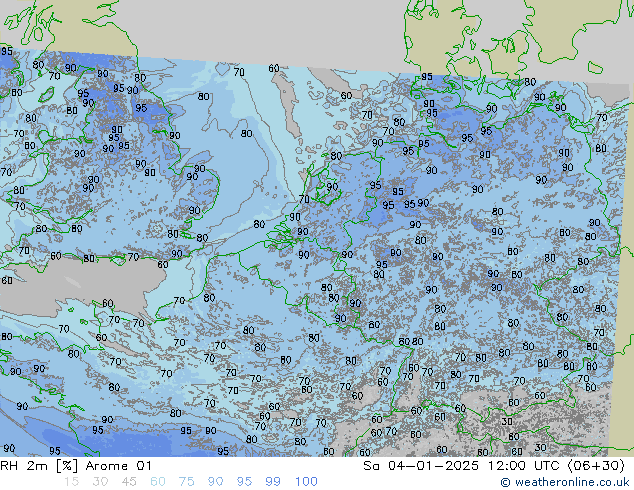The width and height of the screenshot is (634, 490).
Task: Click the "Arome 01" model label
Action: [118, 466]
